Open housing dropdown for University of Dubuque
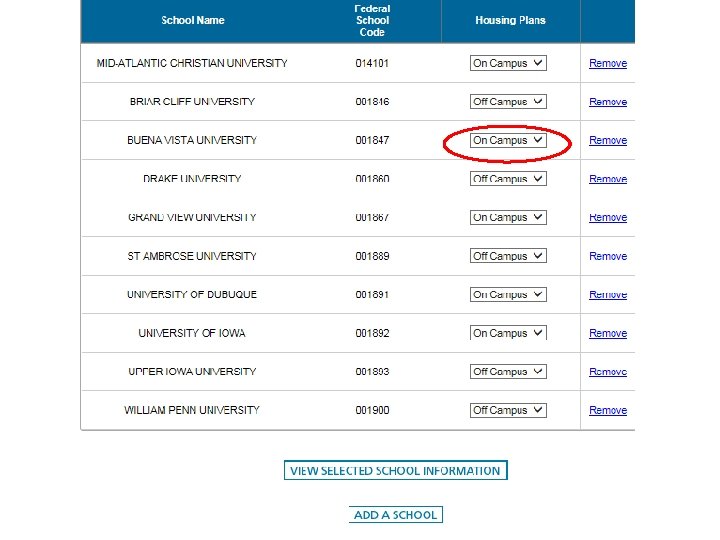Screen dimensions: 720x540 pyautogui.click(x=508, y=294)
